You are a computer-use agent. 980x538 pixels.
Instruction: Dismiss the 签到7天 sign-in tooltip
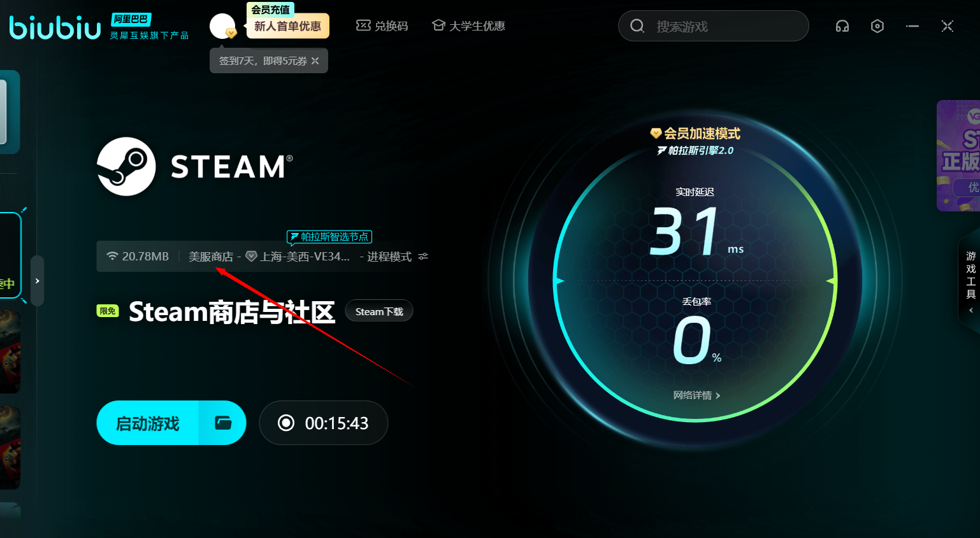pos(315,61)
